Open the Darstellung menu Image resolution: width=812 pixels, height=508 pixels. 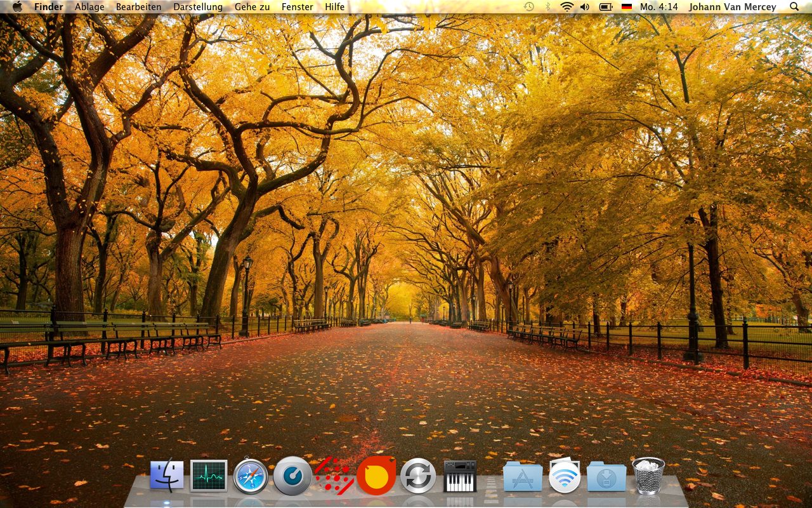198,6
